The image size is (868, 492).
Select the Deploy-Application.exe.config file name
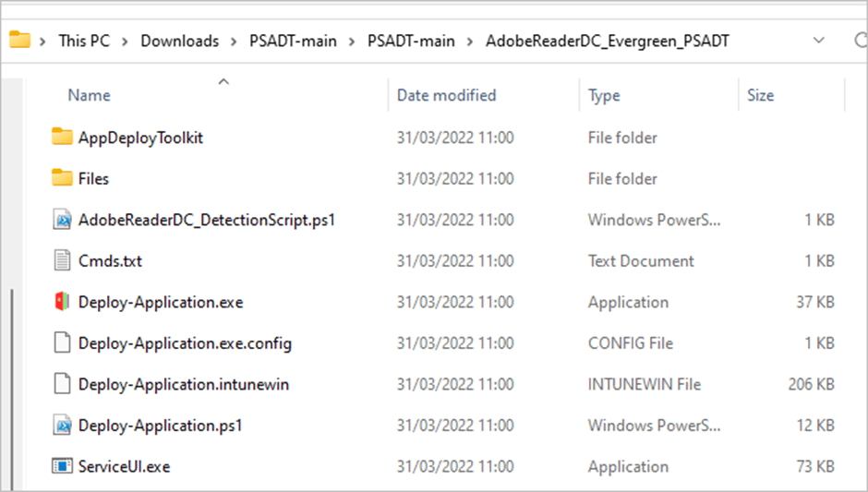[185, 343]
